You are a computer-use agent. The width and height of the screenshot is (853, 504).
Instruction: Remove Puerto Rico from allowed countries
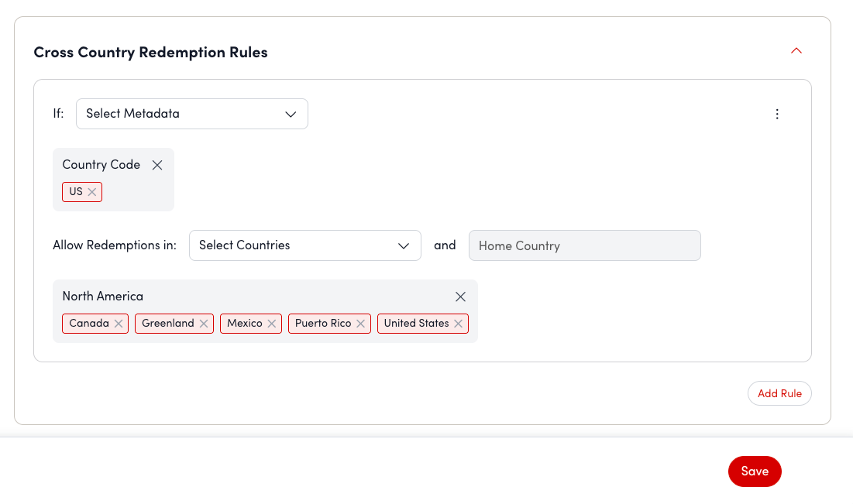(360, 324)
